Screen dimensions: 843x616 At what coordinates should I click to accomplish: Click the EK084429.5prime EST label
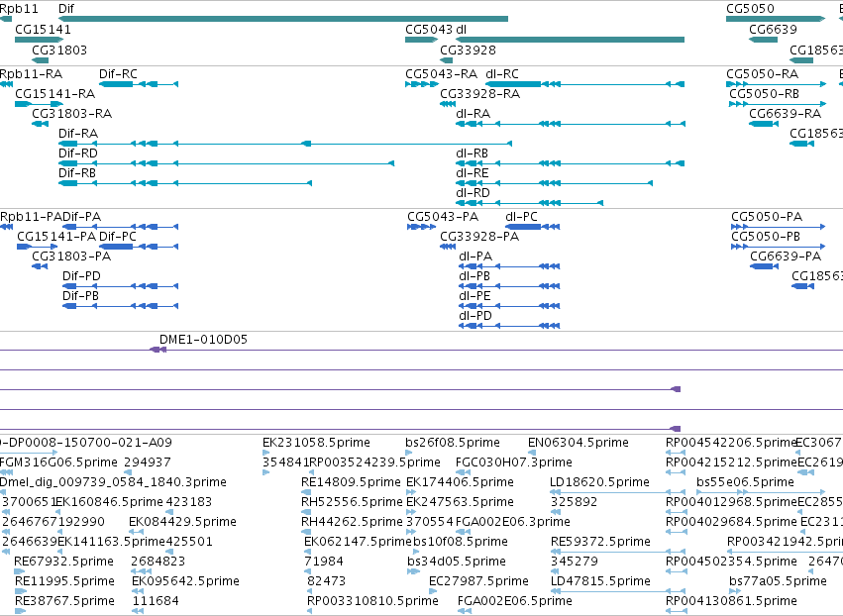183,522
